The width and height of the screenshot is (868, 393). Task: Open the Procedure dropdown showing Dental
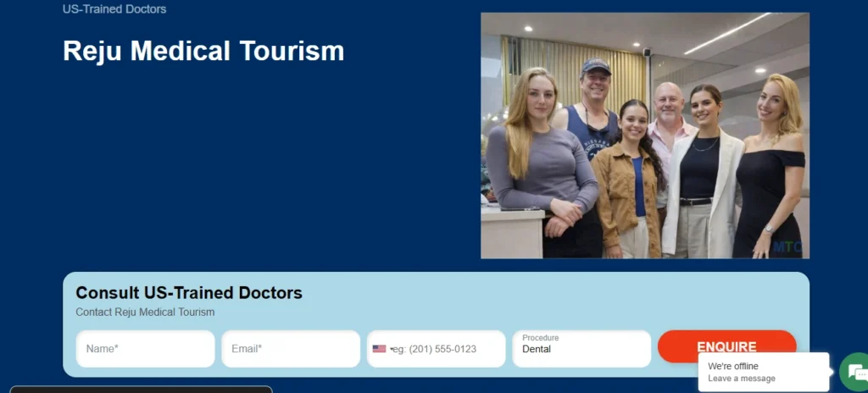coord(581,349)
